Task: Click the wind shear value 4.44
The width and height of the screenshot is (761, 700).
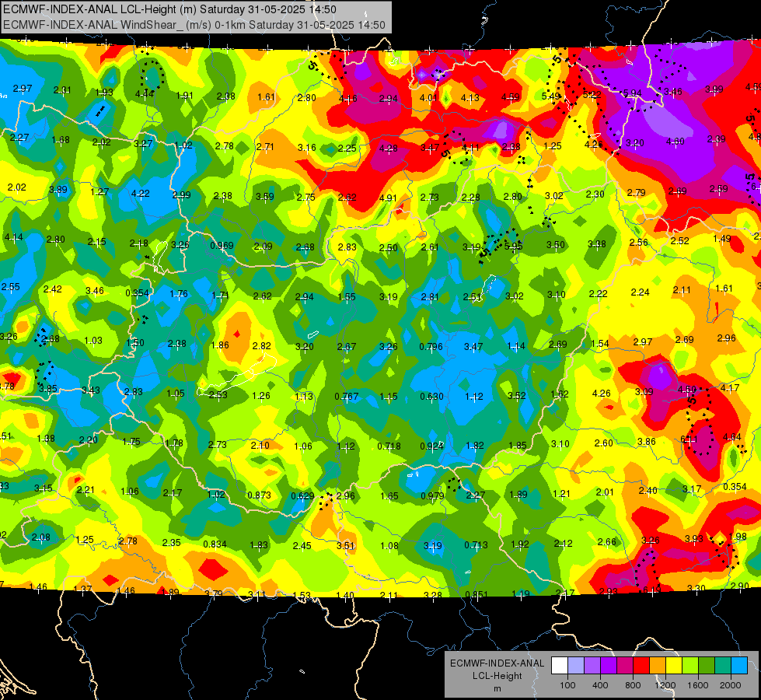Action: [145, 94]
